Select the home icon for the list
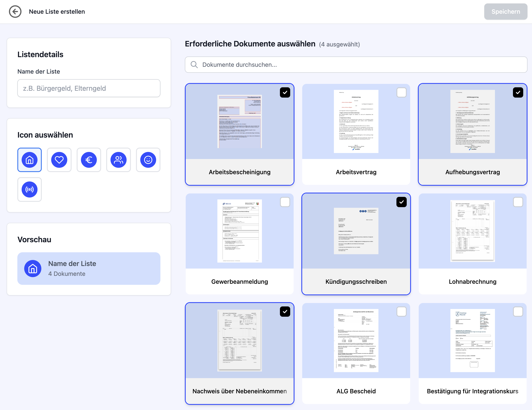The image size is (532, 410). pyautogui.click(x=30, y=160)
